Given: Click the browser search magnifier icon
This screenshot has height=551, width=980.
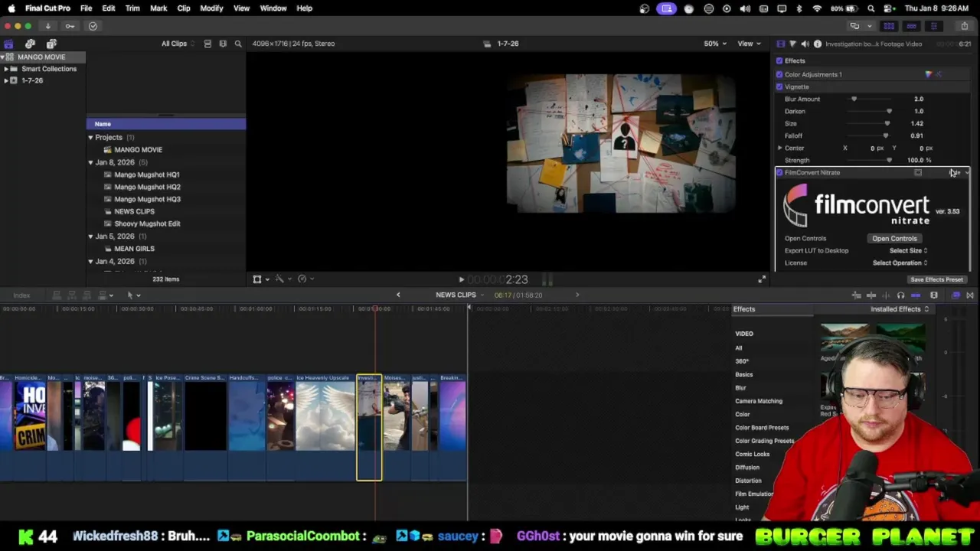Looking at the screenshot, I should 238,44.
